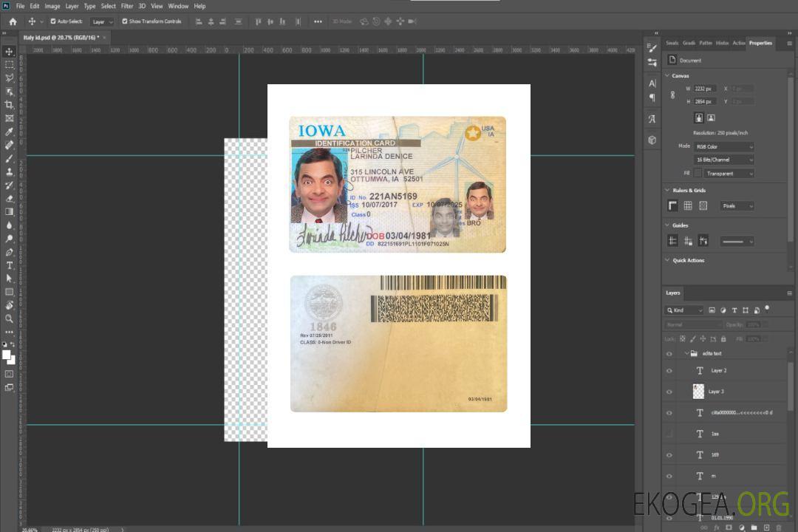Select the Lasso tool

pyautogui.click(x=10, y=78)
